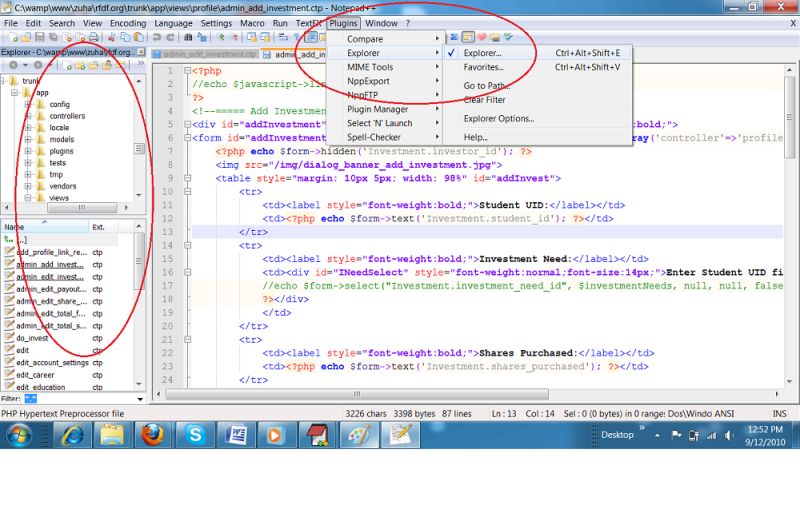Expand the models folder node
Screen dimensions: 800x505
pos(28,140)
